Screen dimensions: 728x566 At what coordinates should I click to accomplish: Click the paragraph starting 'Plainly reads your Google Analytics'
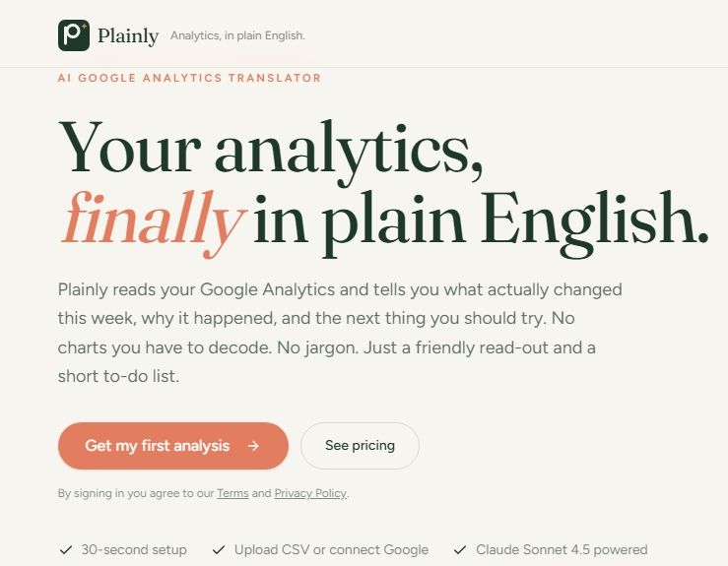(340, 333)
